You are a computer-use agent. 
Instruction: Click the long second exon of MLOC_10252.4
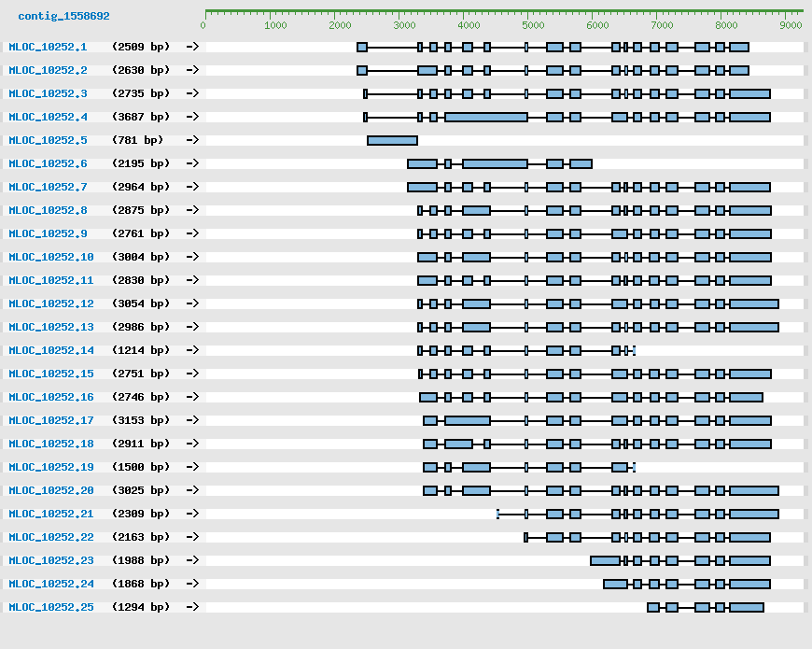(x=485, y=117)
